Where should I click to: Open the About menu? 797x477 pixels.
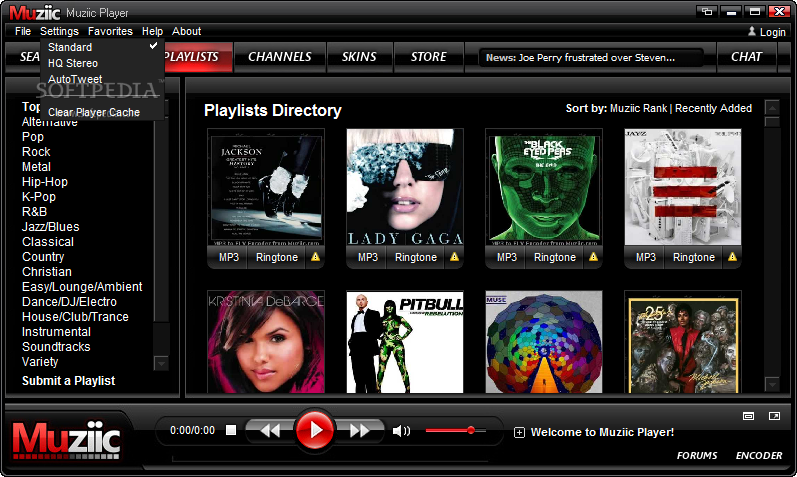(187, 31)
